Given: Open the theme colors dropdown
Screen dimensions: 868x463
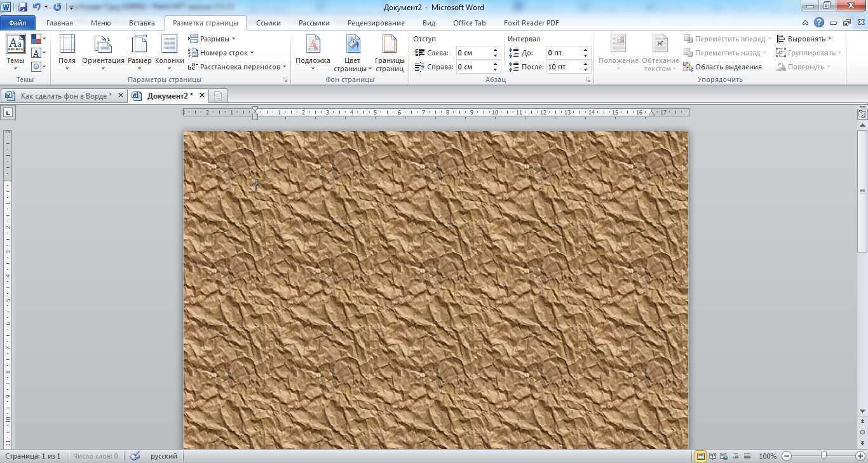Looking at the screenshot, I should pos(37,39).
